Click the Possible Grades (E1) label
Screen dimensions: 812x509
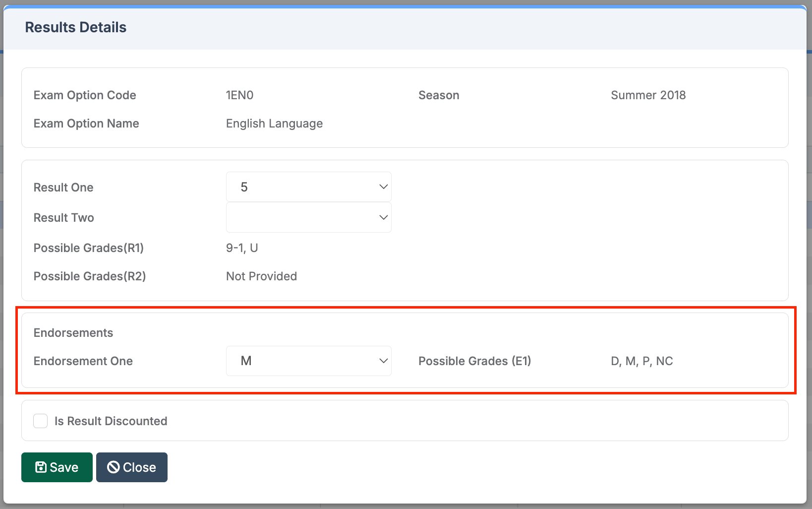[474, 361]
